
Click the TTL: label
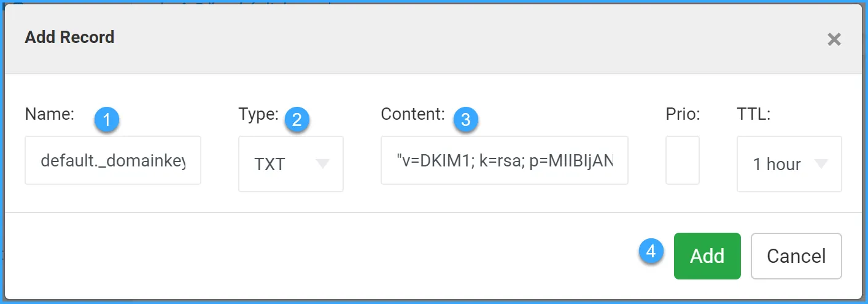[x=754, y=114]
